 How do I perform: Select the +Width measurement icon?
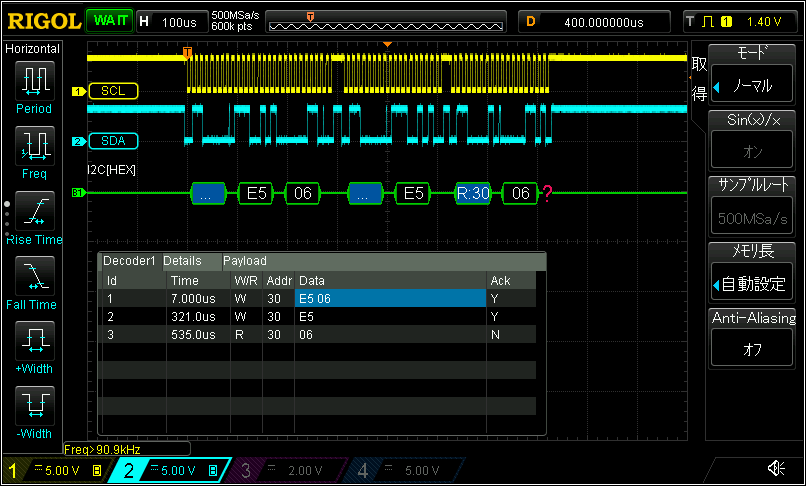pyautogui.click(x=34, y=341)
